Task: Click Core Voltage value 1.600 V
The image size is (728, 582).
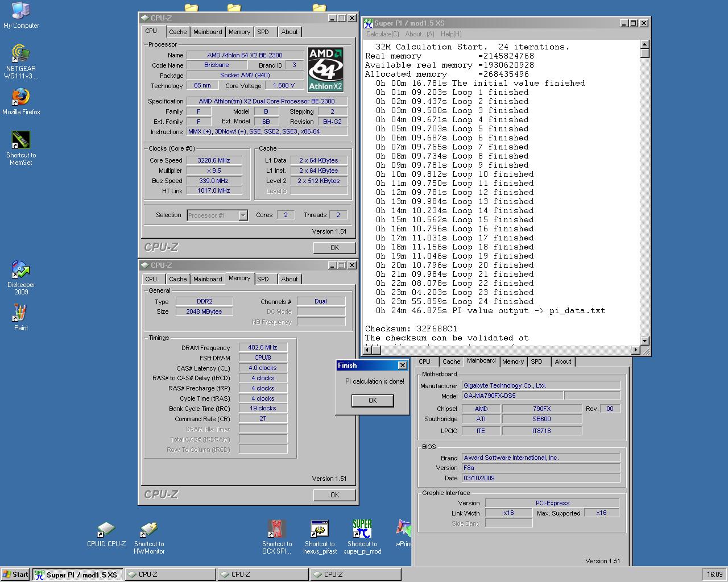Action: 284,86
